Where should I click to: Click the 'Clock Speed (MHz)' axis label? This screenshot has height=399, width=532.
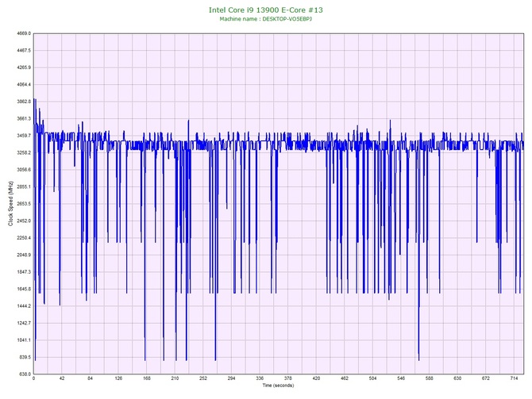10,204
